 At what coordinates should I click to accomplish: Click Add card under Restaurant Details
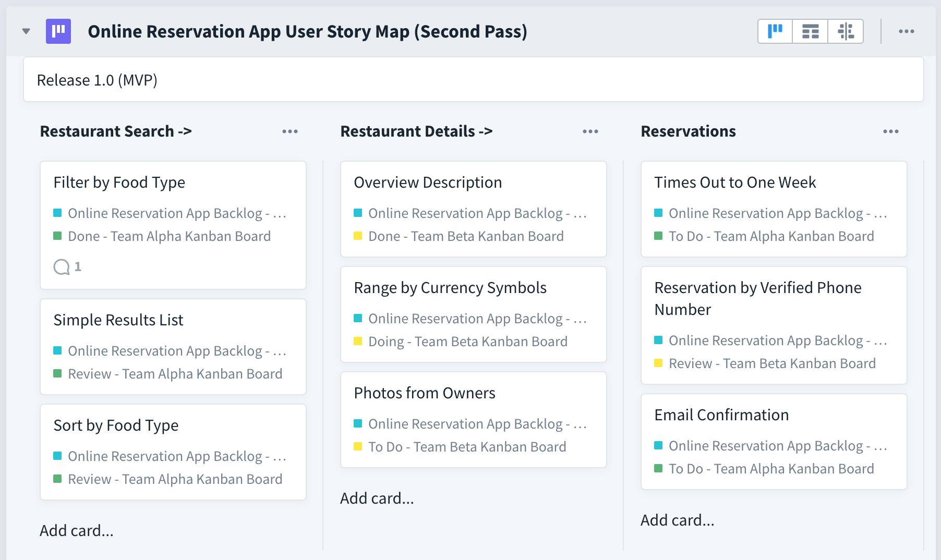(377, 498)
